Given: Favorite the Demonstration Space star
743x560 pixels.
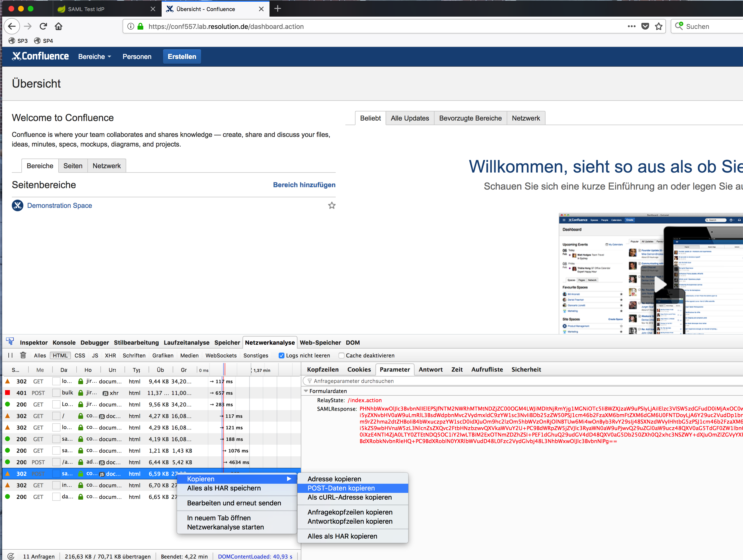Looking at the screenshot, I should pos(332,205).
